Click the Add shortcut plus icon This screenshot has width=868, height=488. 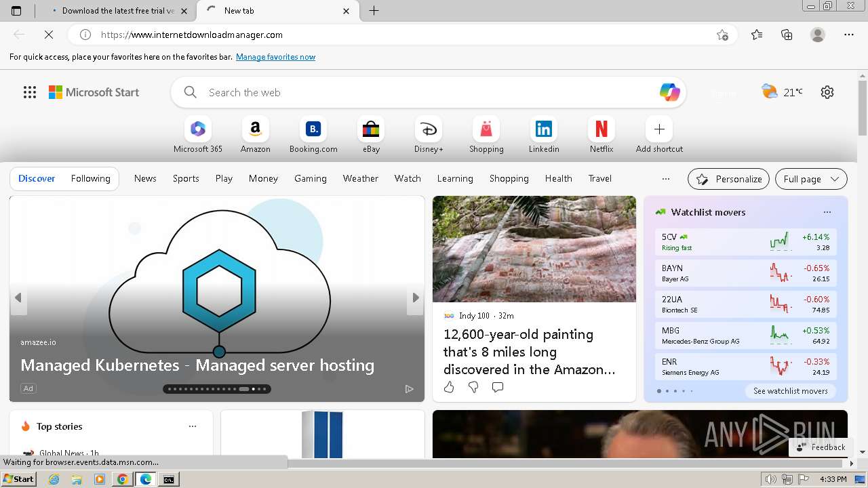click(x=659, y=129)
